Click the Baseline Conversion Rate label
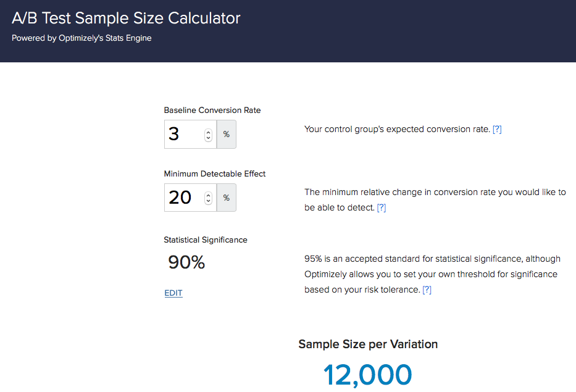The width and height of the screenshot is (576, 392). coord(212,111)
